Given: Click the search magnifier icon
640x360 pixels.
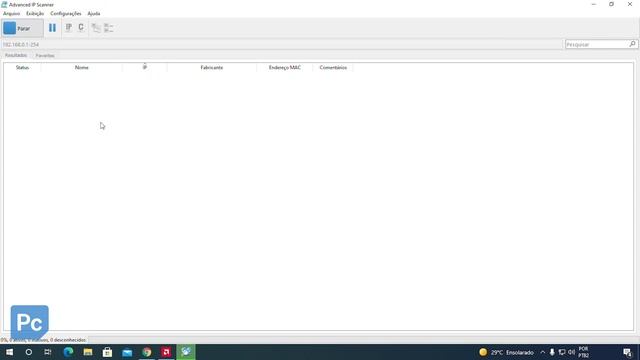Looking at the screenshot, I should tap(633, 44).
